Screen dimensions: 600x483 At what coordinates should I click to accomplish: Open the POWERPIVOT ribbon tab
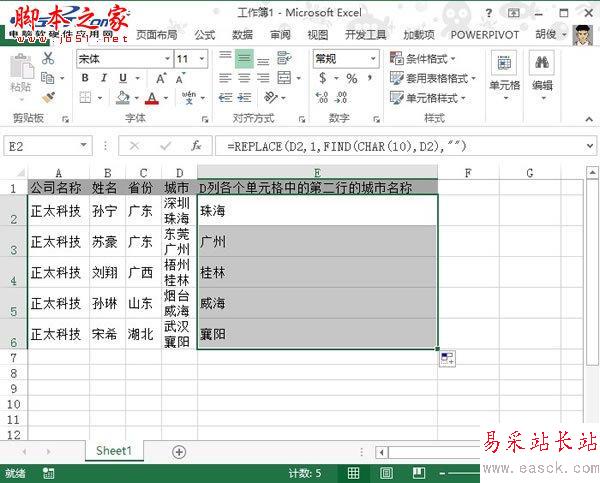click(484, 34)
